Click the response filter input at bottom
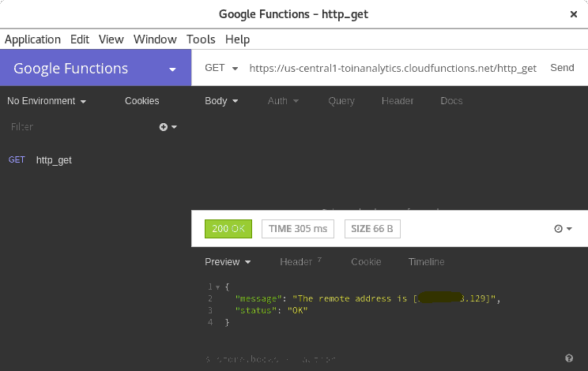Image resolution: width=588 pixels, height=371 pixels. [379, 358]
